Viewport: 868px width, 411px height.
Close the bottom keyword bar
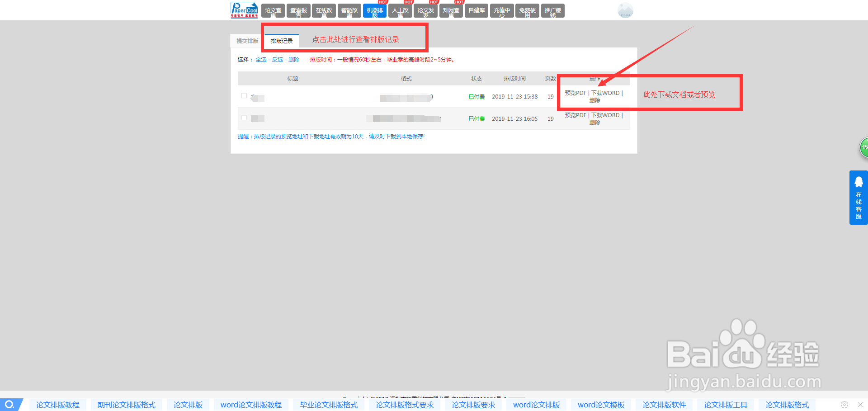860,405
